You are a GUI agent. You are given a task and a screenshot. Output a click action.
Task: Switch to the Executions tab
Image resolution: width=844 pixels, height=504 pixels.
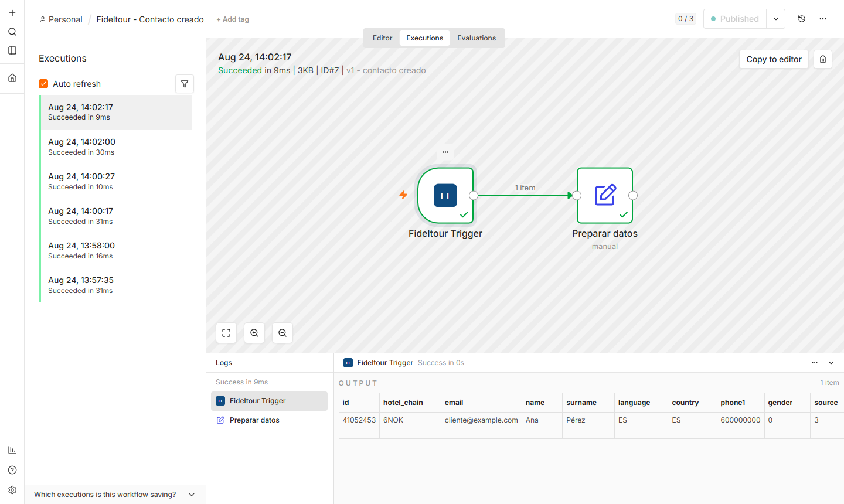click(x=425, y=38)
